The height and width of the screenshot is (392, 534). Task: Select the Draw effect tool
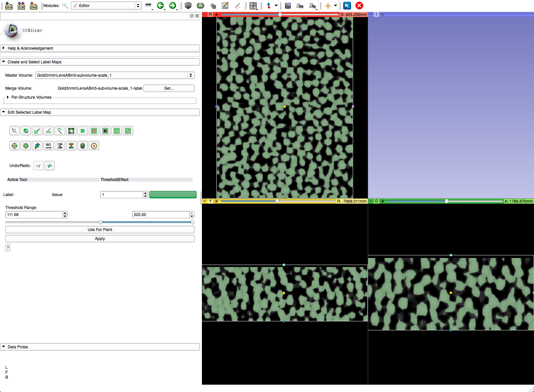[48, 131]
